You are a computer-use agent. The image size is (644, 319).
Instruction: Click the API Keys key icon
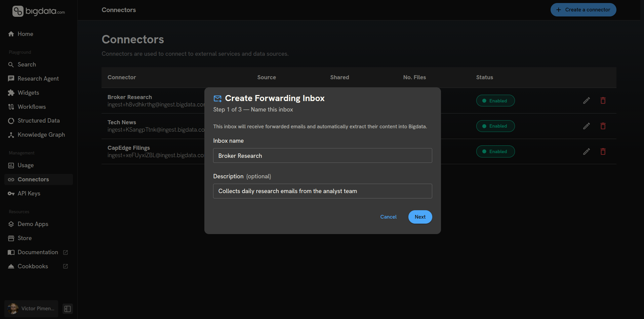pos(11,193)
